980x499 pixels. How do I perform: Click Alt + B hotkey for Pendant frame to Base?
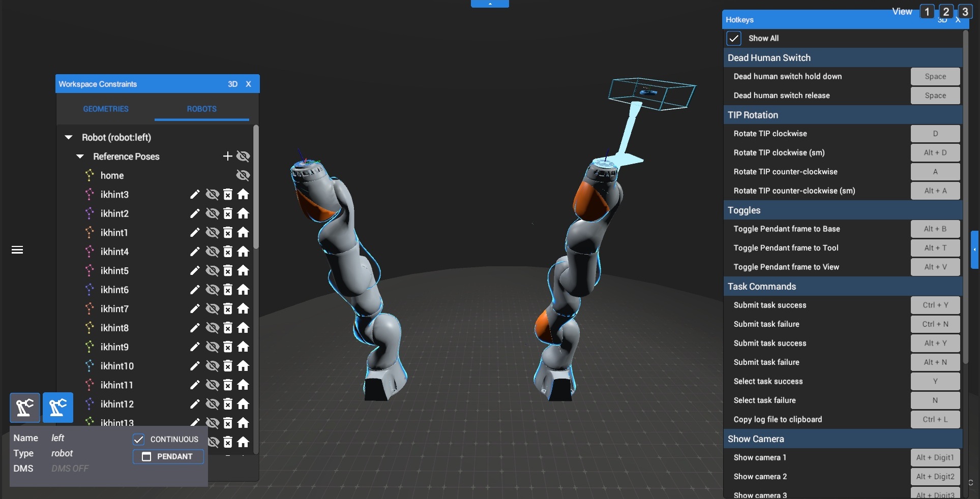[x=935, y=229]
